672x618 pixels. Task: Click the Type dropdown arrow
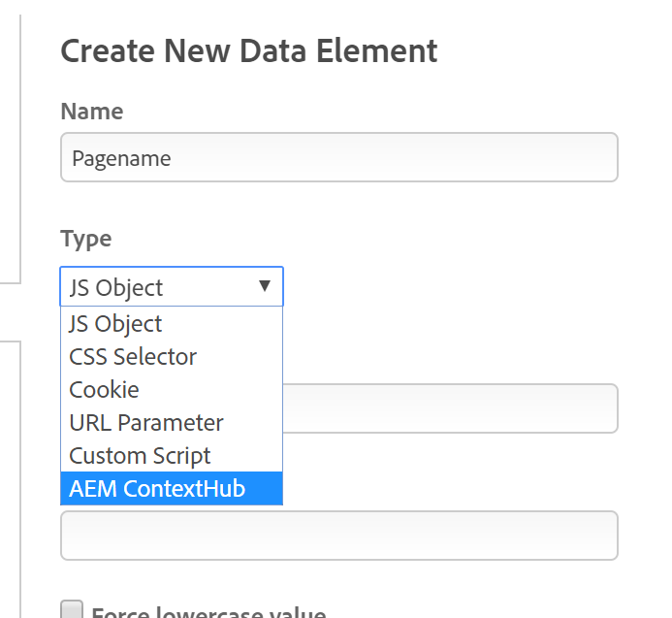pyautogui.click(x=264, y=286)
